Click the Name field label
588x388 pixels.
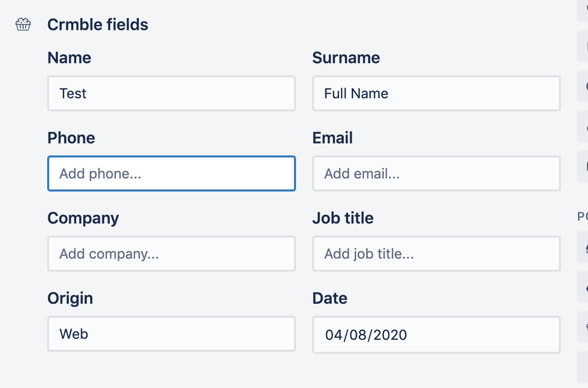pos(69,58)
